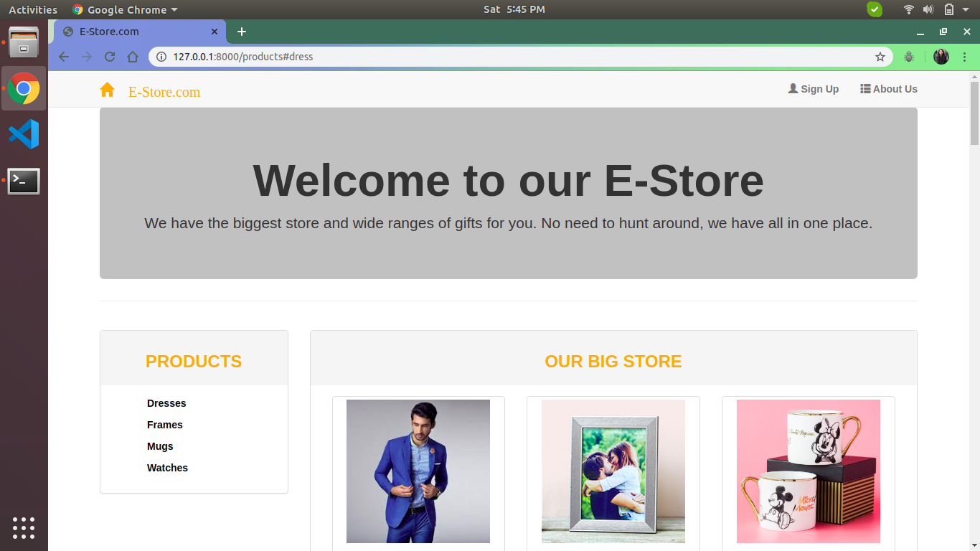Restore the Chrome window size

943,32
